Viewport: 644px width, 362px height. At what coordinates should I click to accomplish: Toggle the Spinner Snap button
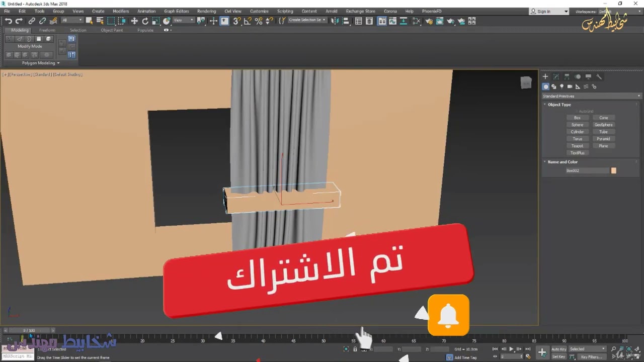point(269,21)
